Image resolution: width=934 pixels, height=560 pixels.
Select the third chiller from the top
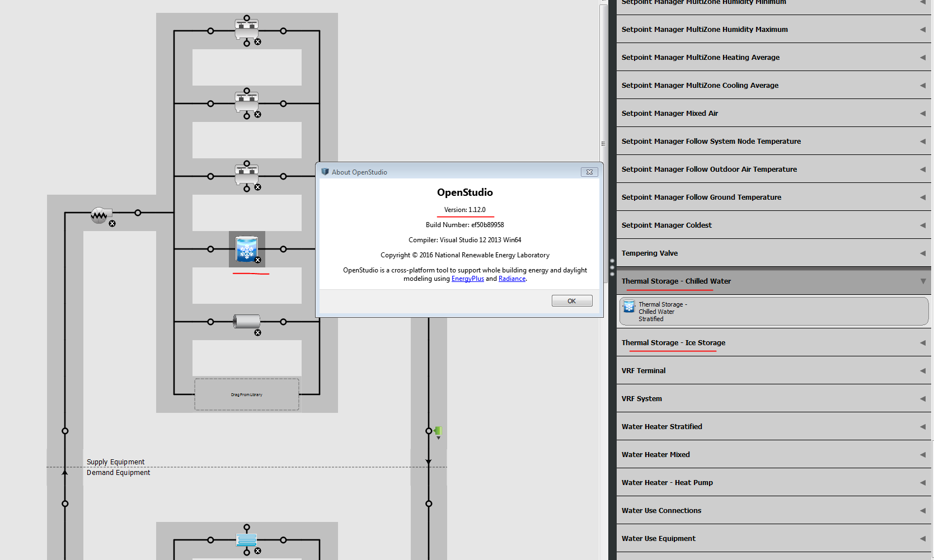247,175
